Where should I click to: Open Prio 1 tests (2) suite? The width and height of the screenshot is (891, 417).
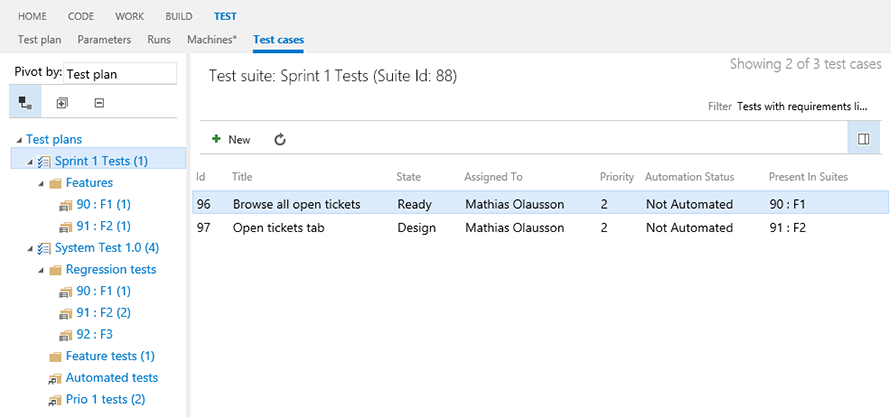pos(105,400)
